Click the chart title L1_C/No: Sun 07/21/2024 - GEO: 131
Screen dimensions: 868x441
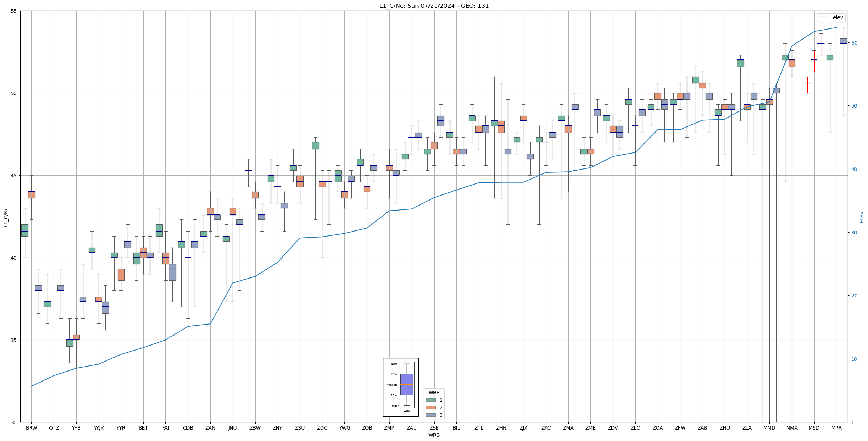[434, 6]
